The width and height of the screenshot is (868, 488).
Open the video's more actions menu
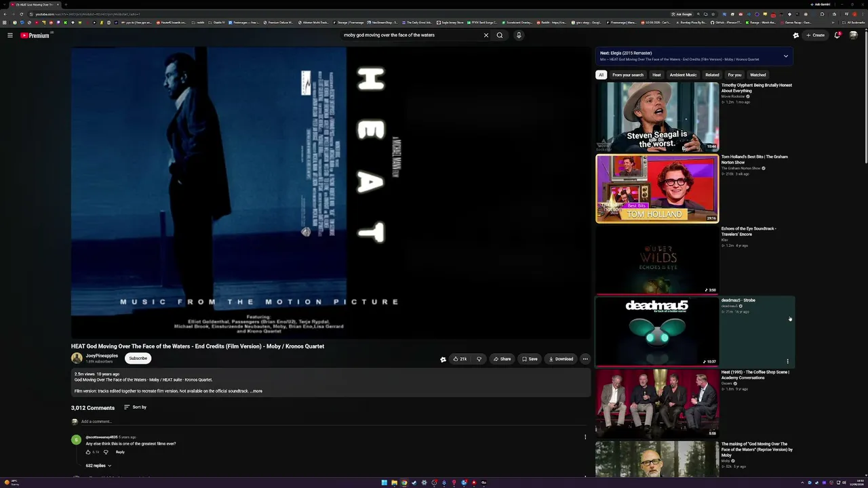pos(585,359)
